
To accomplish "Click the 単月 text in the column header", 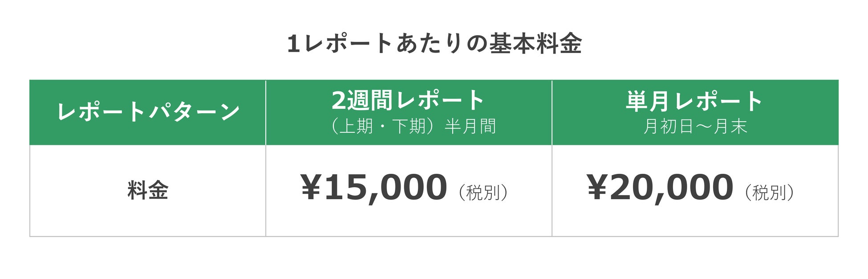I will [x=648, y=100].
